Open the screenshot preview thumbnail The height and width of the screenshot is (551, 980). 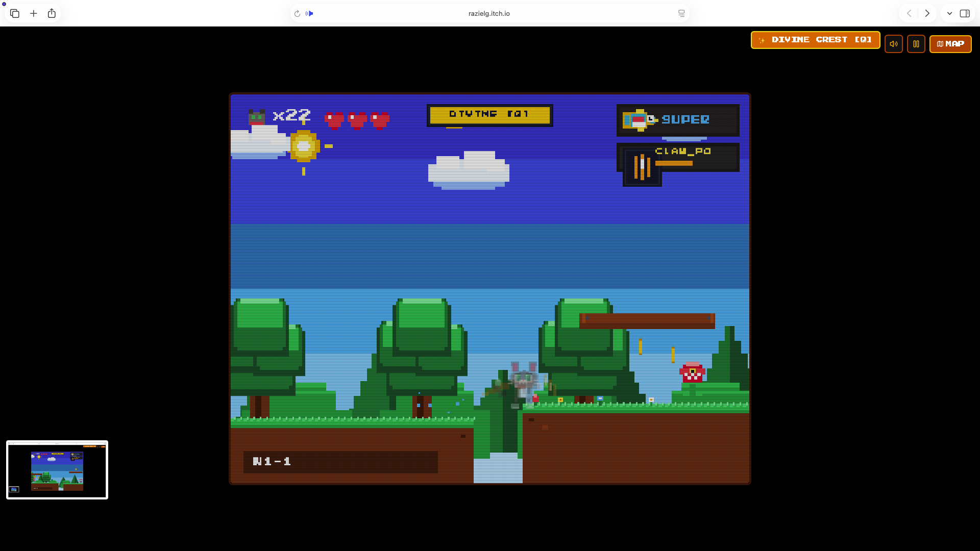coord(57,470)
